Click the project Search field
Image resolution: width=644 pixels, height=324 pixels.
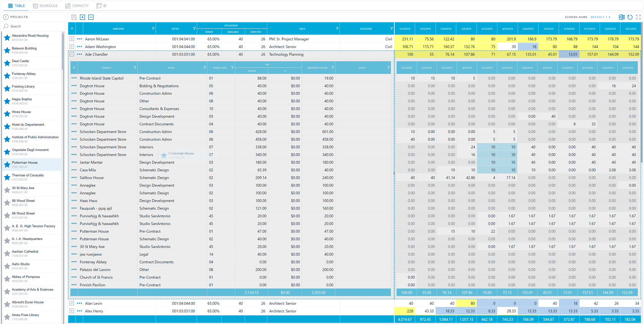coord(20,26)
